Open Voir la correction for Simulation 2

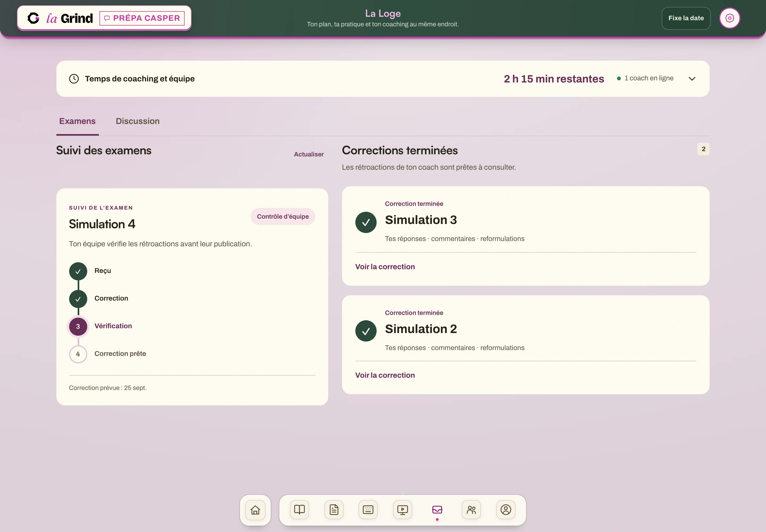[385, 375]
